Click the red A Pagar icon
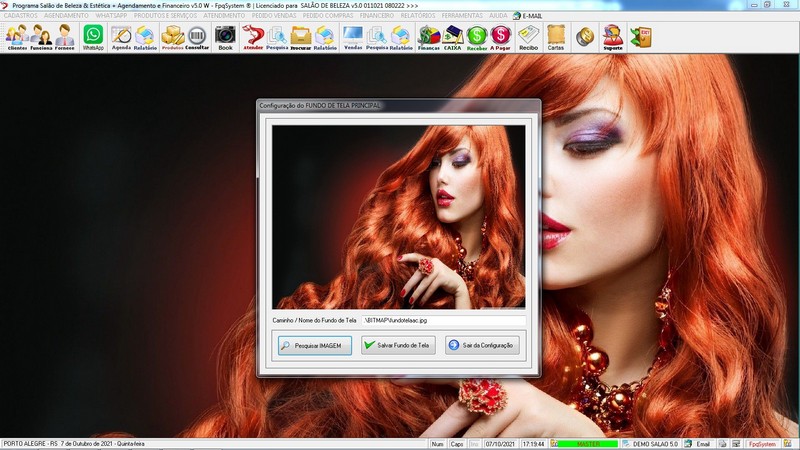800x450 pixels. (x=500, y=37)
